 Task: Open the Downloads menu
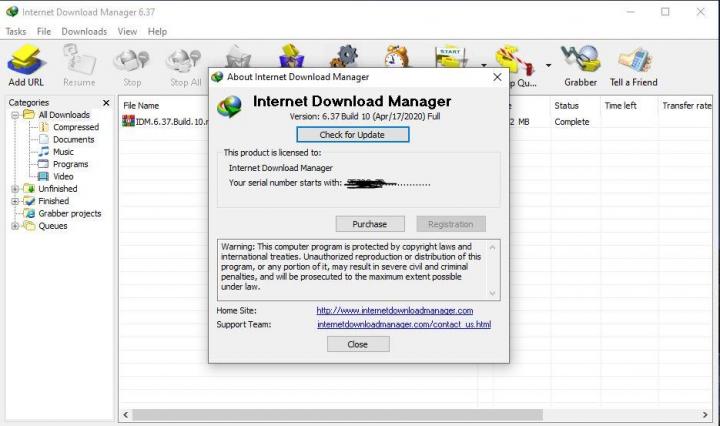[x=84, y=32]
